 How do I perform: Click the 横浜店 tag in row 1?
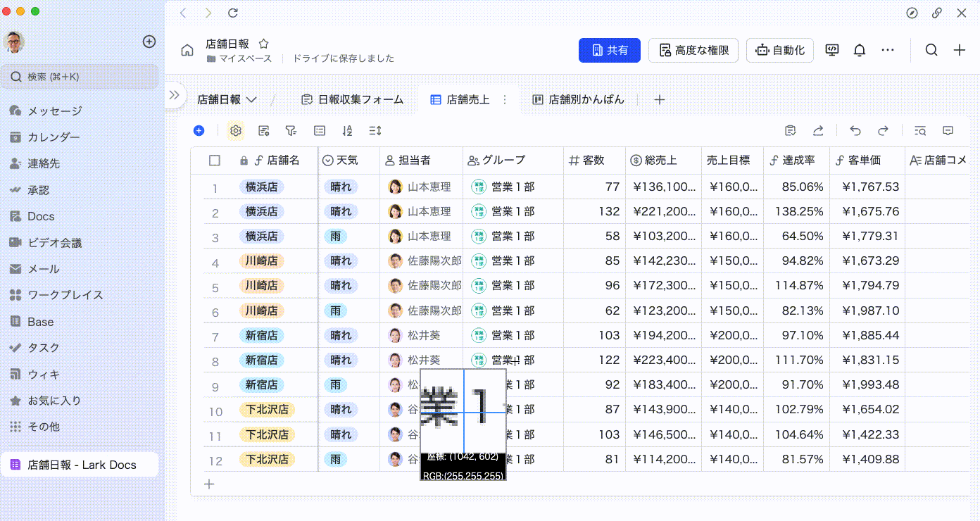click(x=261, y=187)
